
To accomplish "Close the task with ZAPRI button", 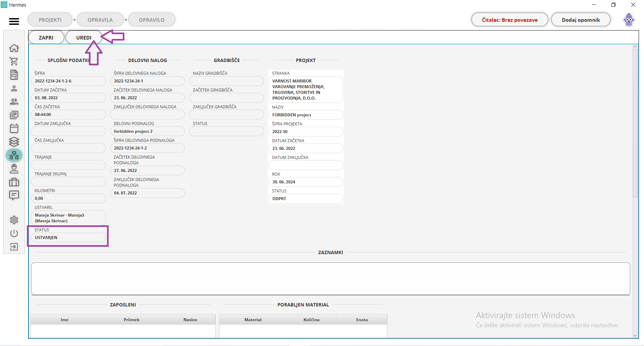I will pos(46,38).
